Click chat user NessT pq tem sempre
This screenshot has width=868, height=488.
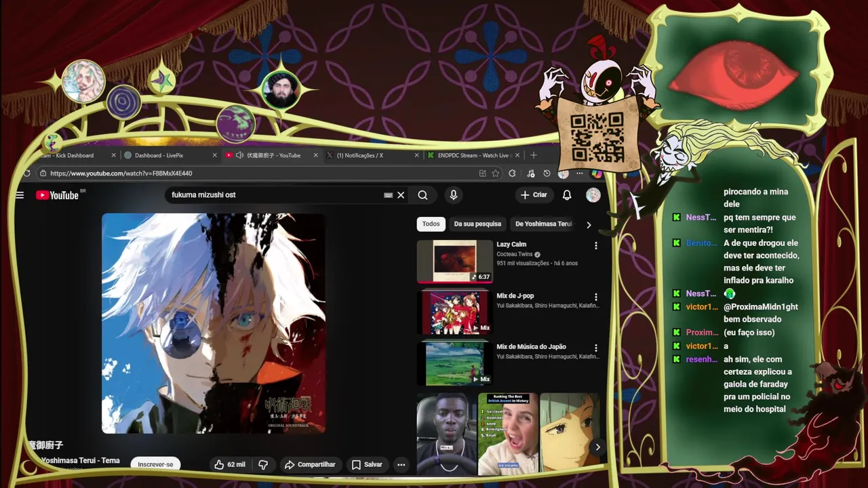pos(701,218)
